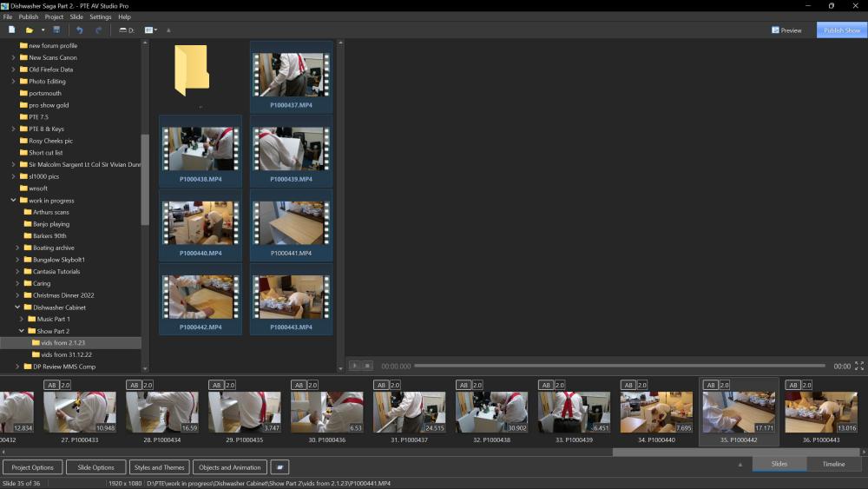Open Slide Options
The image size is (868, 489).
tap(95, 467)
